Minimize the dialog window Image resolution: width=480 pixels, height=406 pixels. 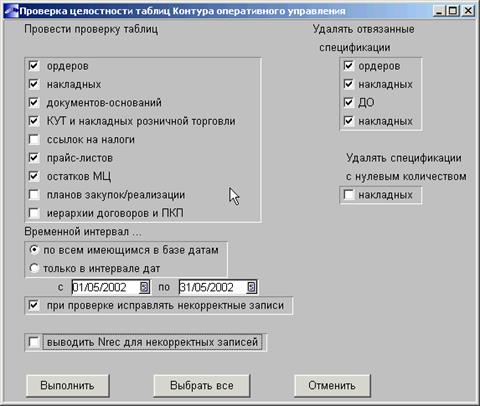[x=439, y=11]
